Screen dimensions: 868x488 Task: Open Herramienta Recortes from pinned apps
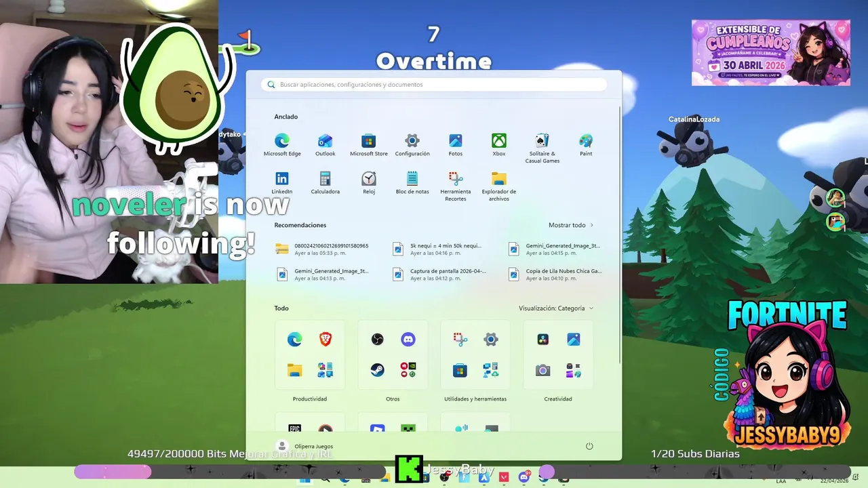456,186
